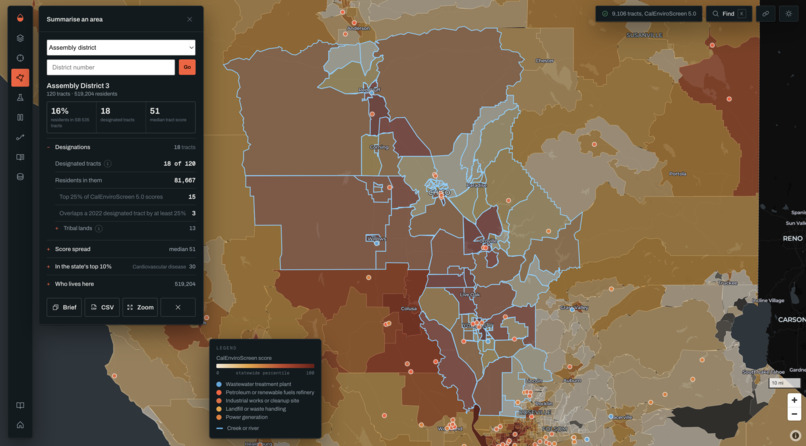Expand the Tribal lands row
806x446 pixels.
point(125,228)
